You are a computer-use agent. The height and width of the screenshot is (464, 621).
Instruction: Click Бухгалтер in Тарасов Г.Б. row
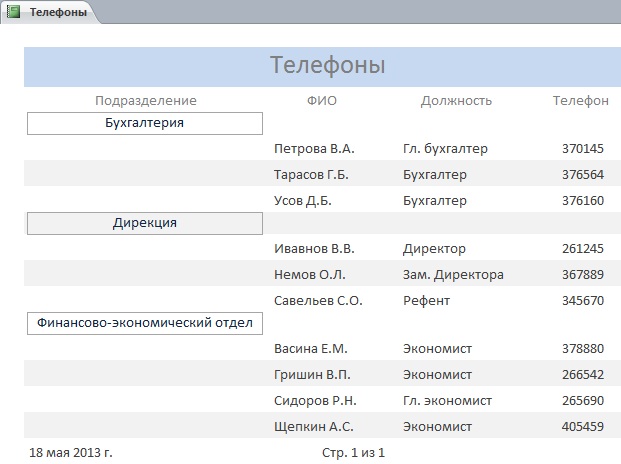click(x=434, y=175)
